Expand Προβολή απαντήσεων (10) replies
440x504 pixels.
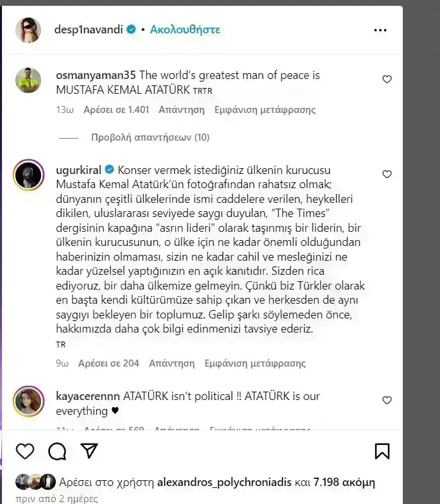coord(150,137)
